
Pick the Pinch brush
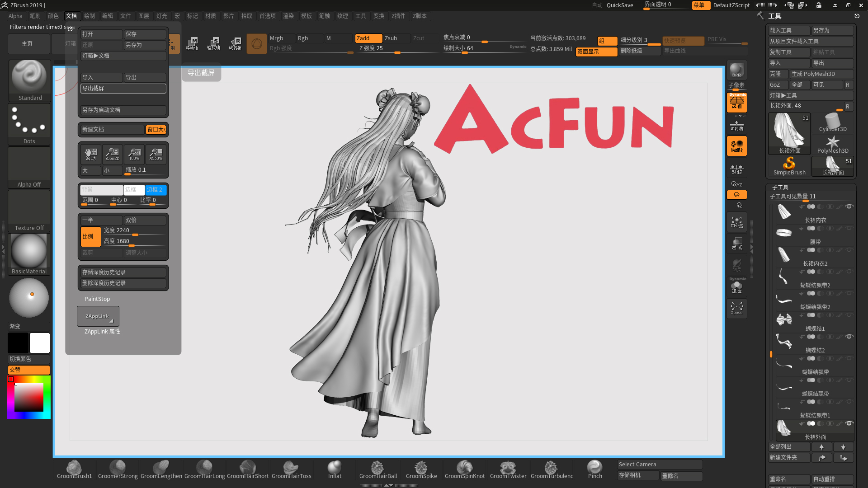pyautogui.click(x=595, y=469)
